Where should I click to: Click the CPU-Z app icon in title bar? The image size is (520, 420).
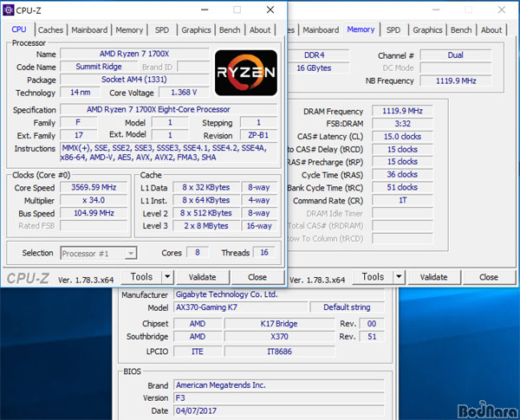click(9, 10)
